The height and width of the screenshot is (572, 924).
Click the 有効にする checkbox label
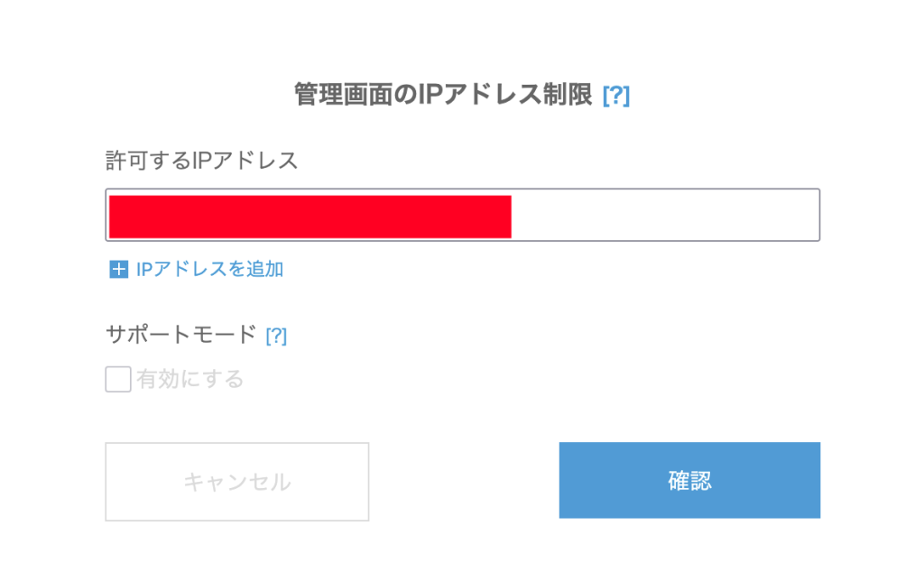pyautogui.click(x=190, y=379)
